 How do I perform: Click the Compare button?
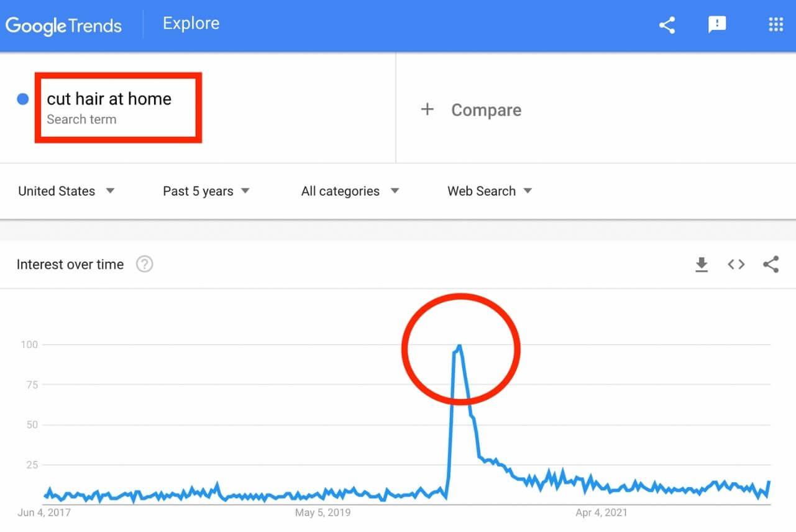tap(471, 110)
